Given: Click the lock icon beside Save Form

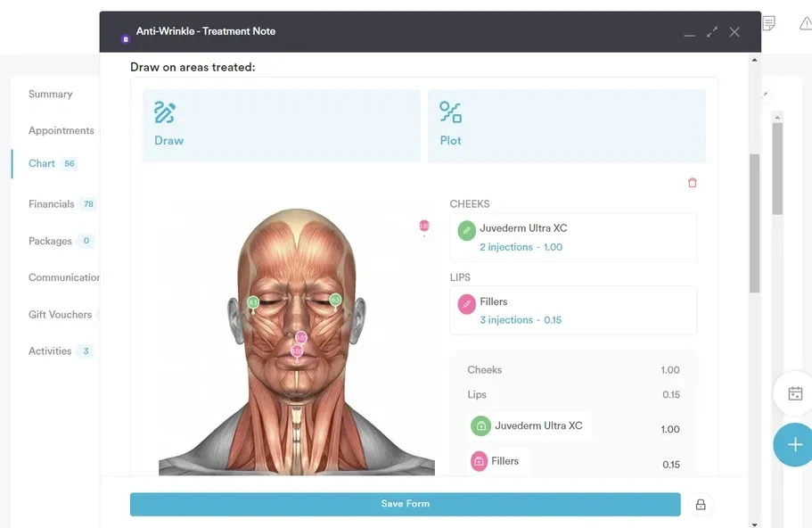Looking at the screenshot, I should [701, 505].
